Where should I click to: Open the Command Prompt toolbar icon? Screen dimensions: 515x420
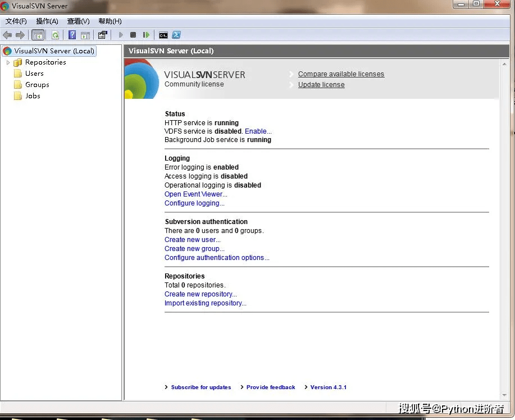(163, 35)
